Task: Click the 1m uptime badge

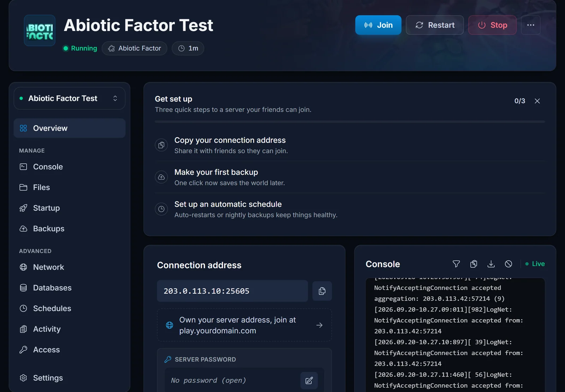Action: 188,48
